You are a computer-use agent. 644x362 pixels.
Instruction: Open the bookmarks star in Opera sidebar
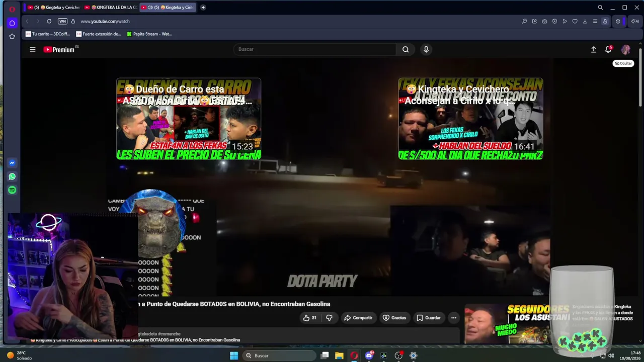[x=12, y=36]
